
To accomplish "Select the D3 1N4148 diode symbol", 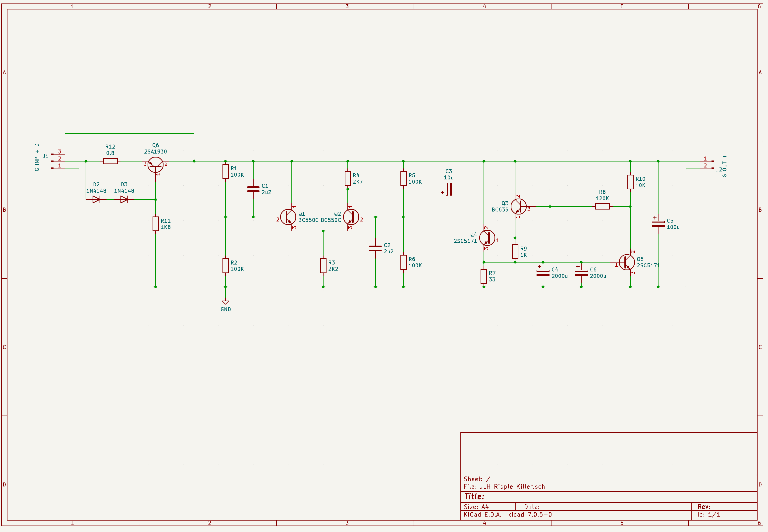I will pos(124,199).
